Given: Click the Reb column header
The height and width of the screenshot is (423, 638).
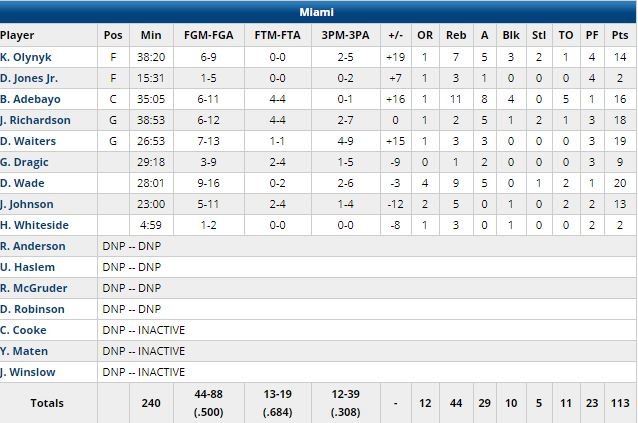Looking at the screenshot, I should [x=455, y=35].
